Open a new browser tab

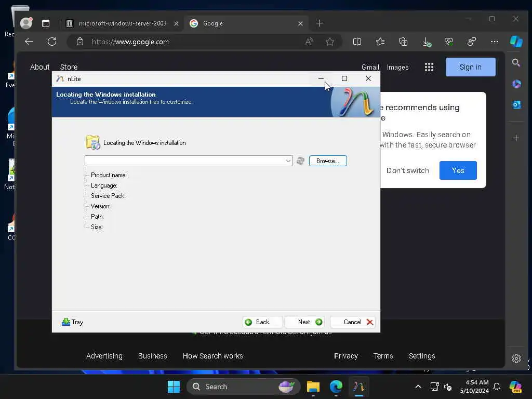click(320, 23)
